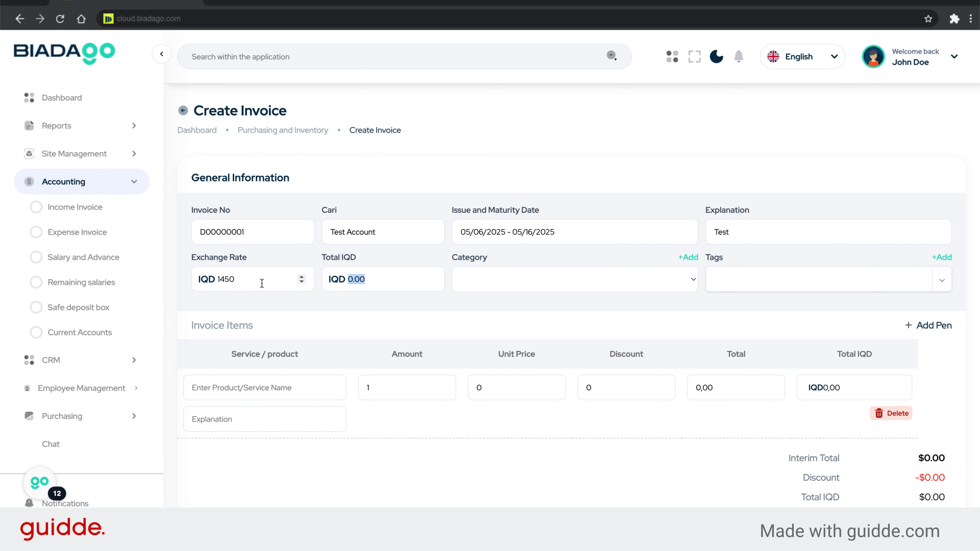Image resolution: width=980 pixels, height=551 pixels.
Task: Click the Exchange Rate stepper arrows
Action: point(302,279)
